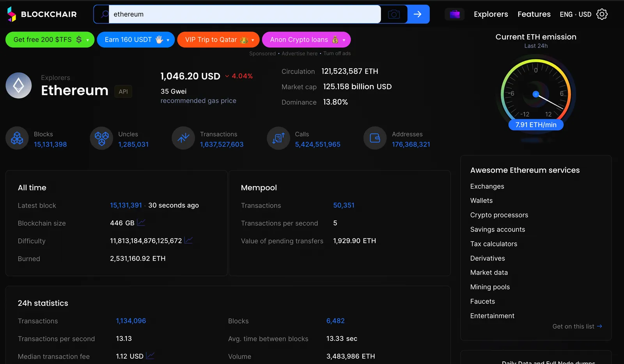Click arrow icon beside Get on this list
624x364 pixels.
coord(599,326)
